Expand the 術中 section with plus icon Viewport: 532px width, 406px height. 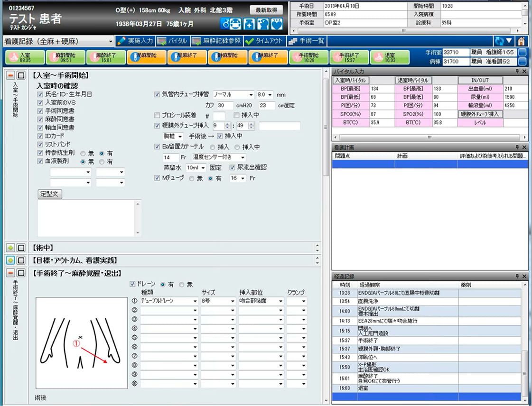(10, 248)
